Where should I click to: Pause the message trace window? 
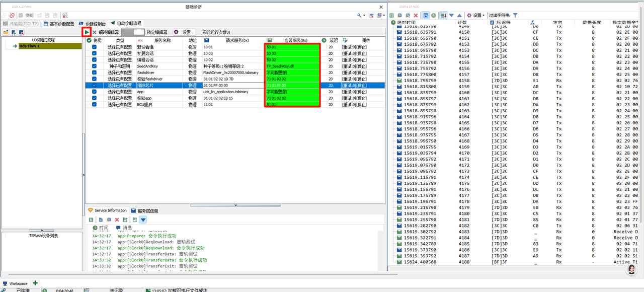point(392,15)
